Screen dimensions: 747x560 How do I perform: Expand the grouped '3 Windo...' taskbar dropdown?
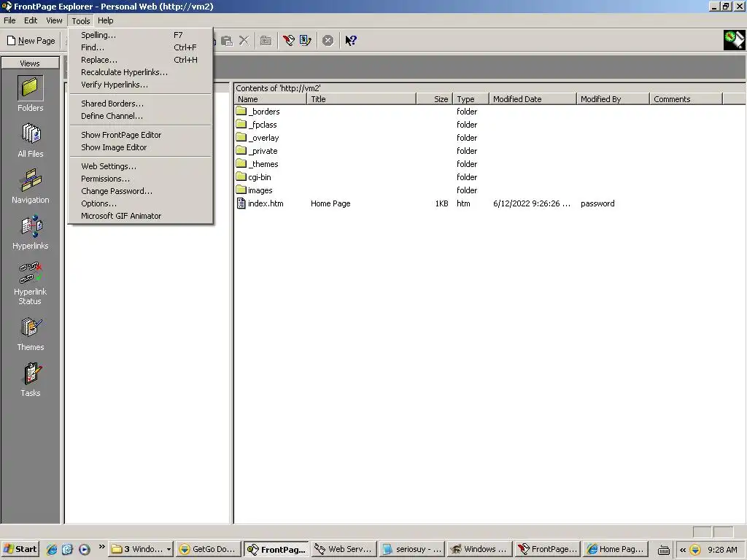(169, 550)
